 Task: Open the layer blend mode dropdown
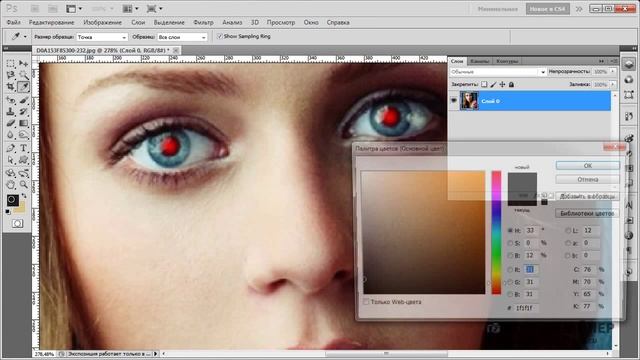[498, 72]
